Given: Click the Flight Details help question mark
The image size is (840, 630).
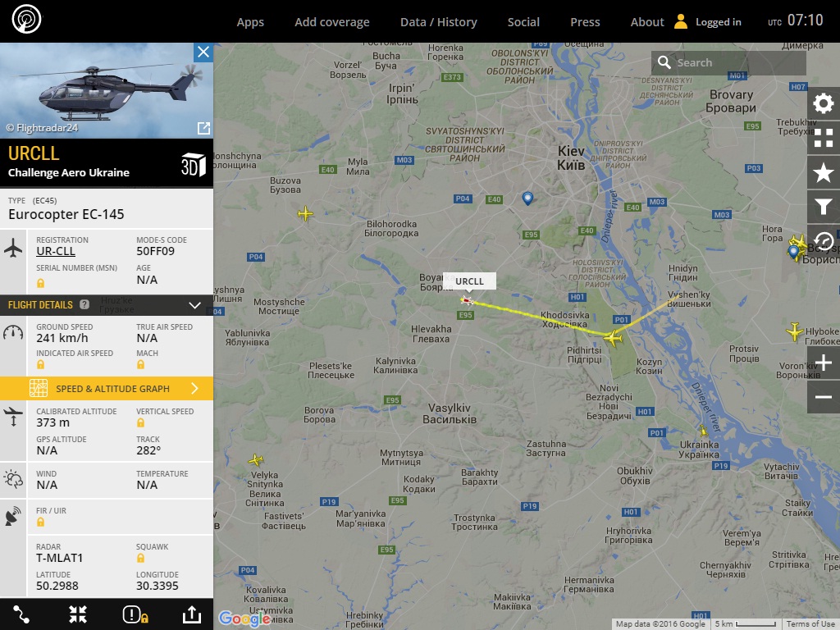Looking at the screenshot, I should 84,304.
